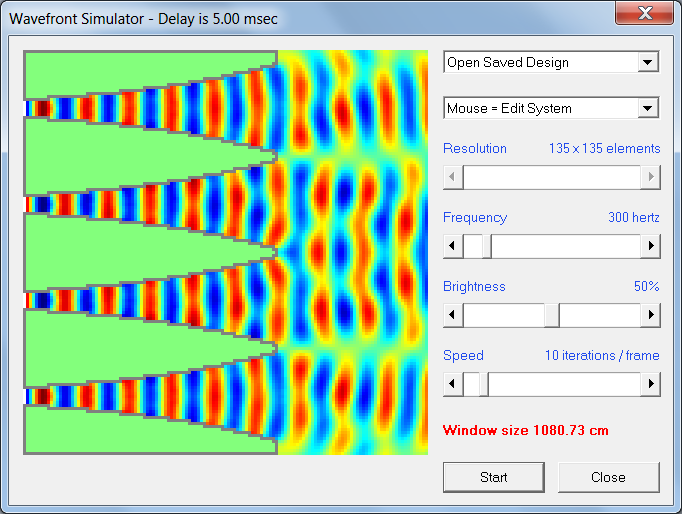Start the wavefront simulation
Screen dimensions: 682x514
pyautogui.click(x=494, y=477)
